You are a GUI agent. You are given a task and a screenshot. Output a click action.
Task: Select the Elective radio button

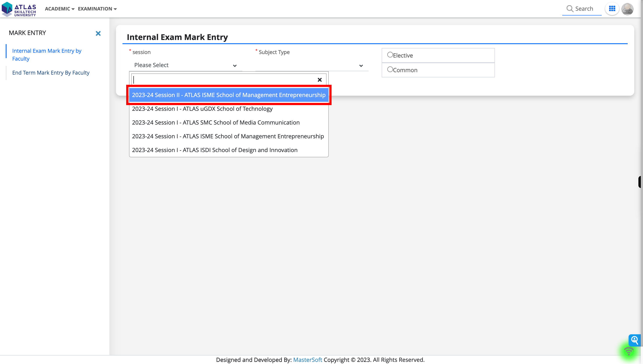point(390,55)
